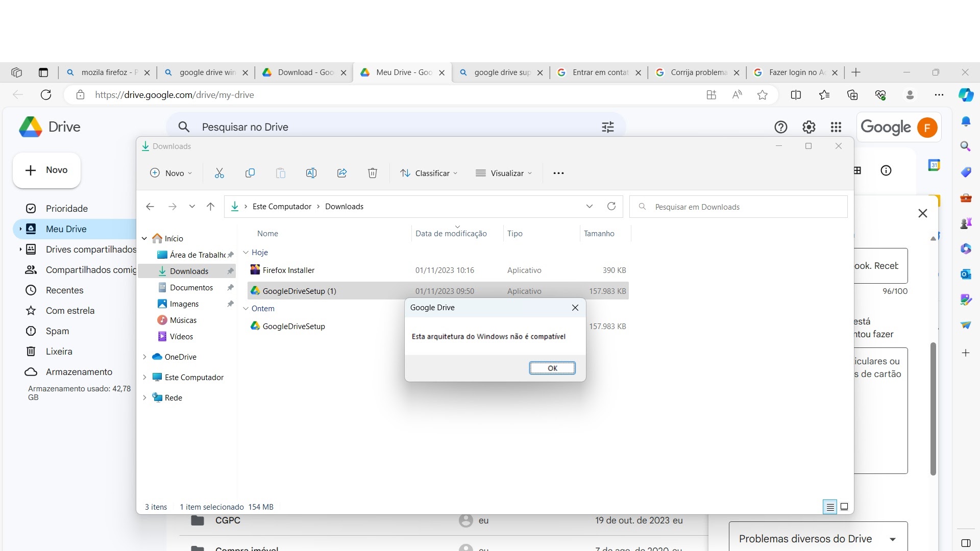Refresh the Downloads folder view

pyautogui.click(x=611, y=207)
